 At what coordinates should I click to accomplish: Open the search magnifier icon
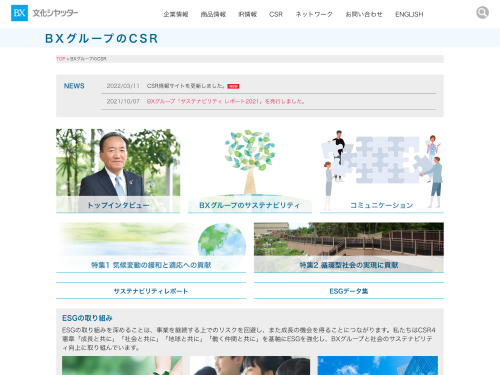click(482, 13)
